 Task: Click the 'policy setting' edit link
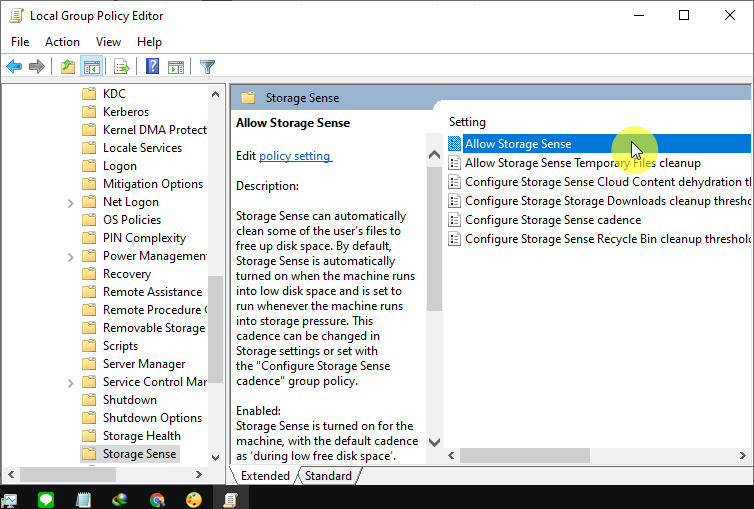295,156
